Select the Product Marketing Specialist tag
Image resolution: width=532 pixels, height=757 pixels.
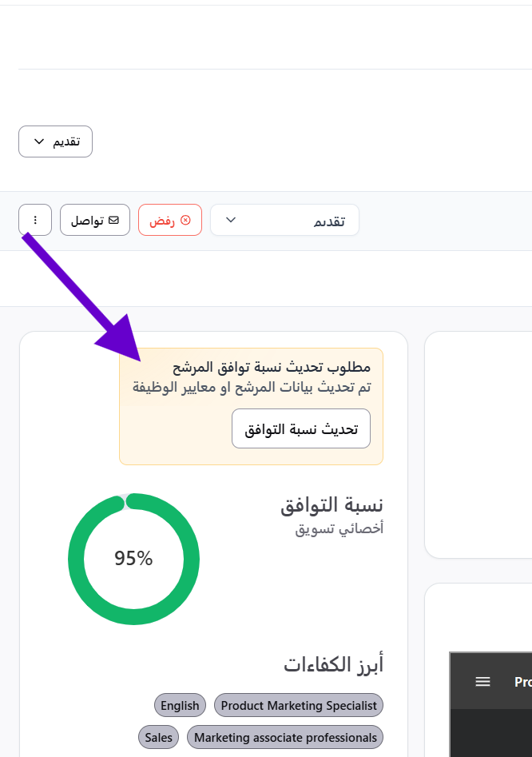[299, 705]
